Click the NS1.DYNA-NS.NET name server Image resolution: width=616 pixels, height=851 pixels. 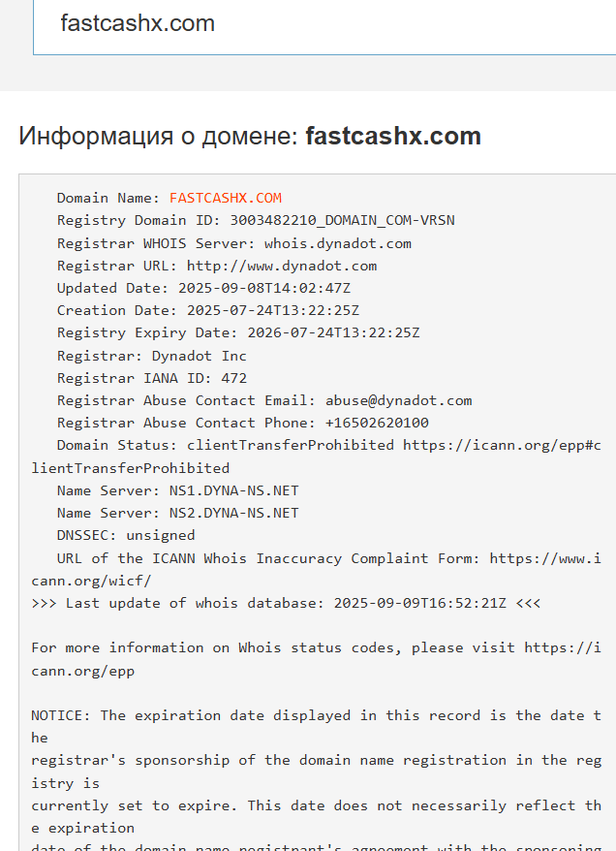(x=233, y=490)
